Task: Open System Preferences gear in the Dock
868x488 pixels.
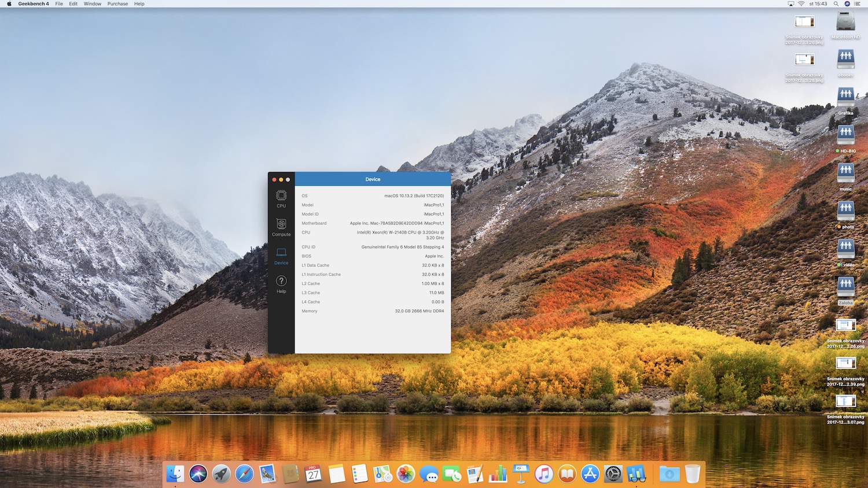Action: pyautogui.click(x=613, y=474)
